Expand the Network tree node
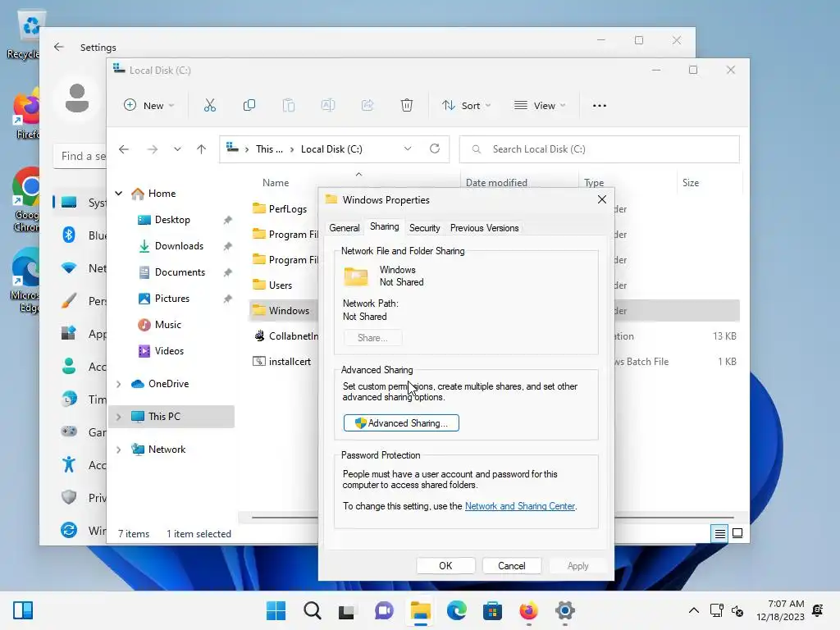The width and height of the screenshot is (840, 630). (x=119, y=450)
